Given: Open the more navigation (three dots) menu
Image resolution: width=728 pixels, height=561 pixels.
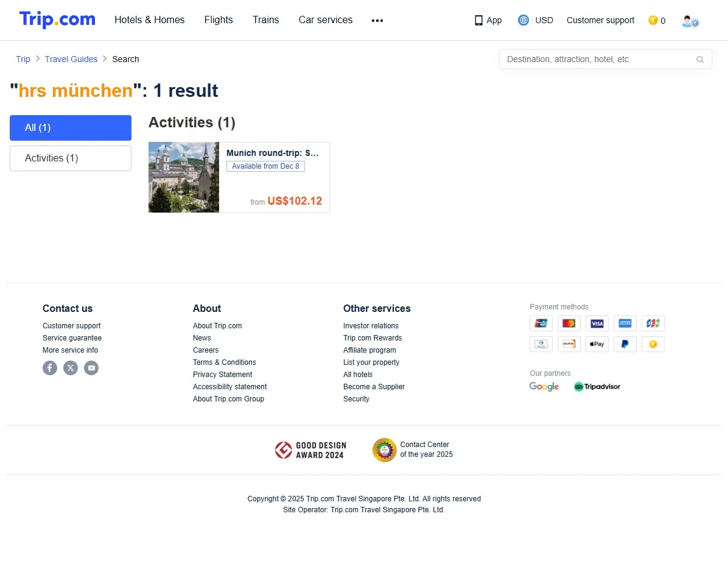Looking at the screenshot, I should click(x=377, y=21).
